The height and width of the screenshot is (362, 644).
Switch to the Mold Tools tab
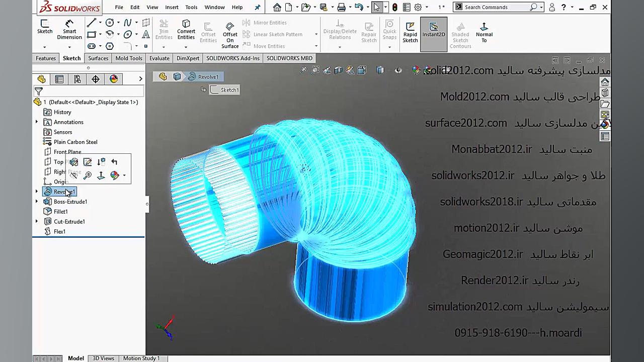tap(129, 58)
